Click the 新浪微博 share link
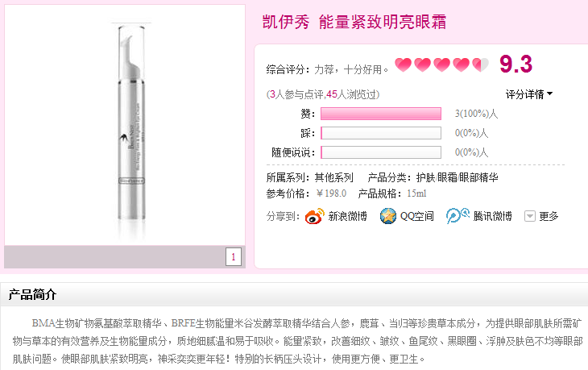Image resolution: width=588 pixels, height=370 pixels. 347,216
